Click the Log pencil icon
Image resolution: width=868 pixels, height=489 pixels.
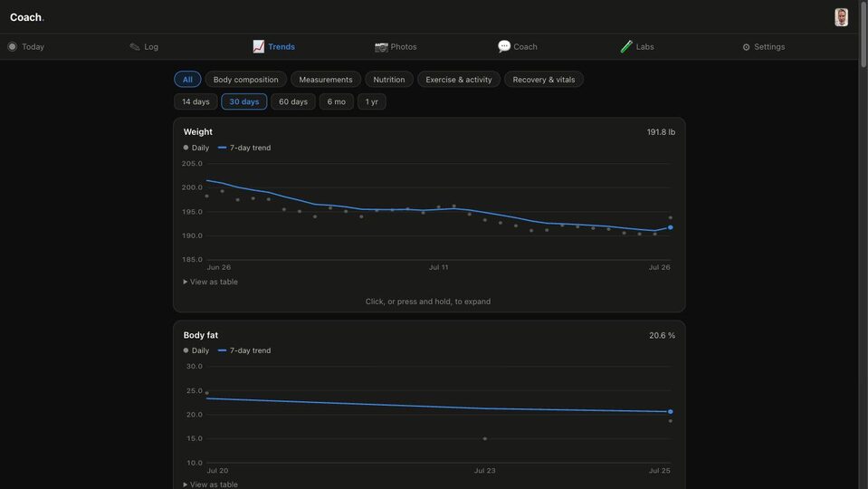[135, 46]
